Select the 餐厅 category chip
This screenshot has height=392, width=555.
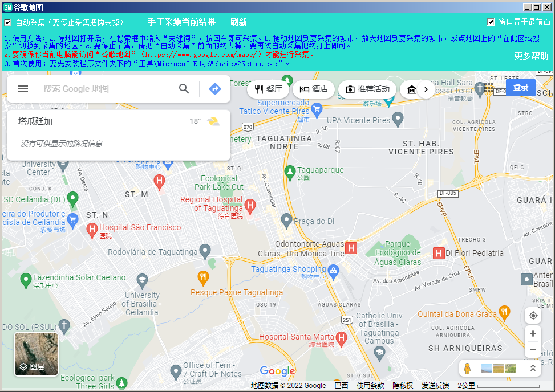coord(268,89)
